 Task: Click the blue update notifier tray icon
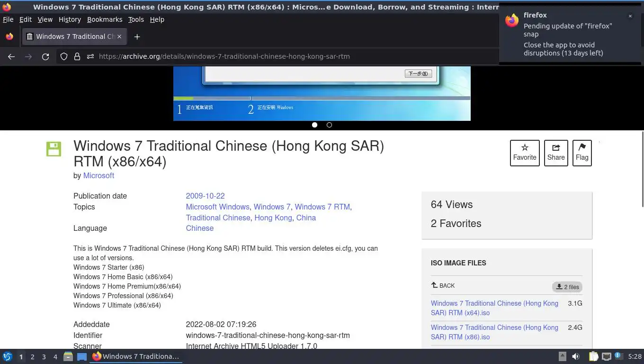point(618,356)
